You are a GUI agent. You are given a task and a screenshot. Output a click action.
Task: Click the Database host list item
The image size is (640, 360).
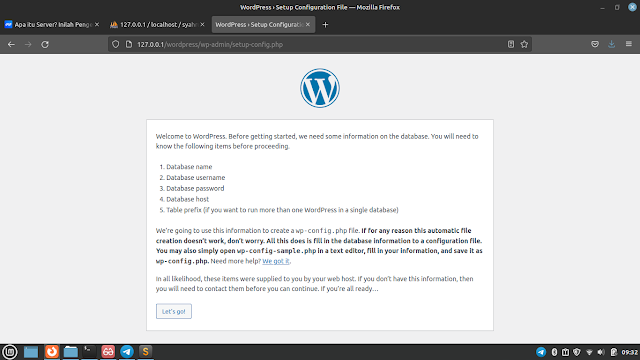coord(188,199)
